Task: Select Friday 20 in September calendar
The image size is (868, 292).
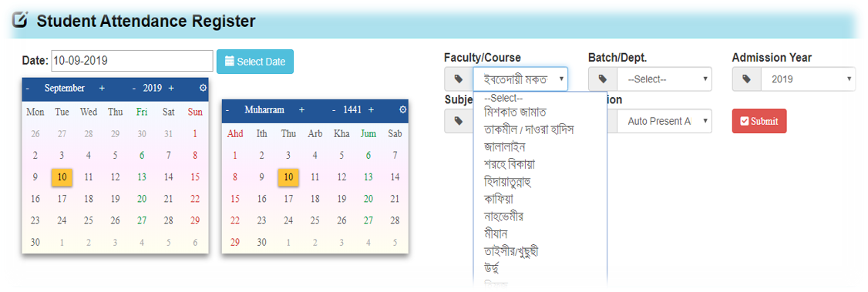Action: click(x=142, y=199)
